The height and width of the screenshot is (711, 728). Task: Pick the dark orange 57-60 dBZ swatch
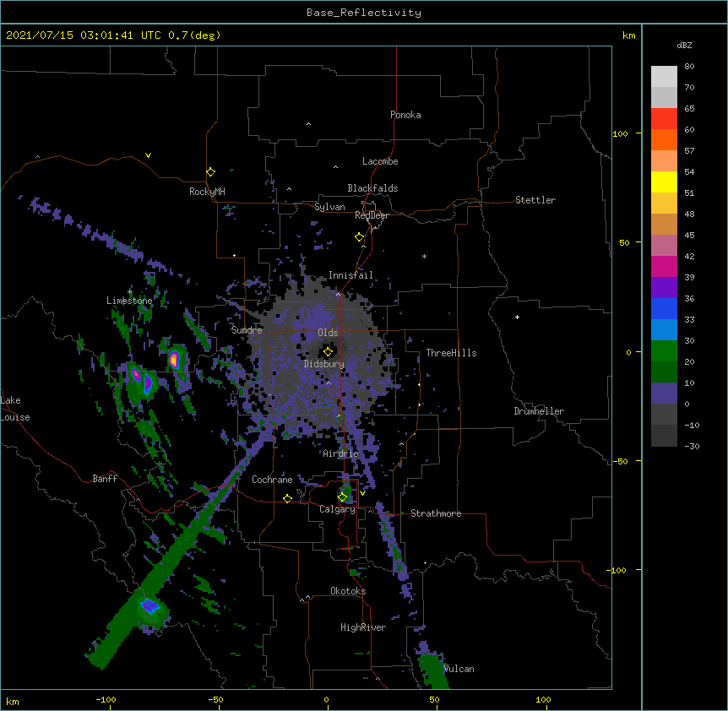(x=664, y=139)
